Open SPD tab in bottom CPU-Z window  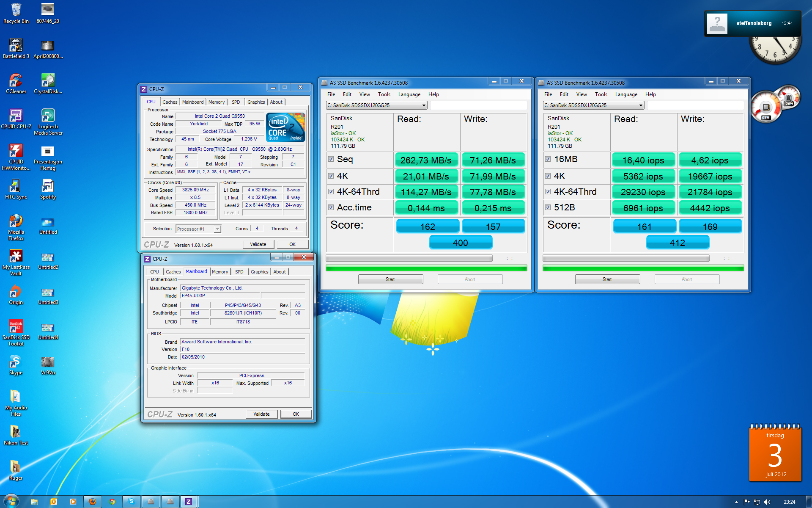click(x=239, y=272)
